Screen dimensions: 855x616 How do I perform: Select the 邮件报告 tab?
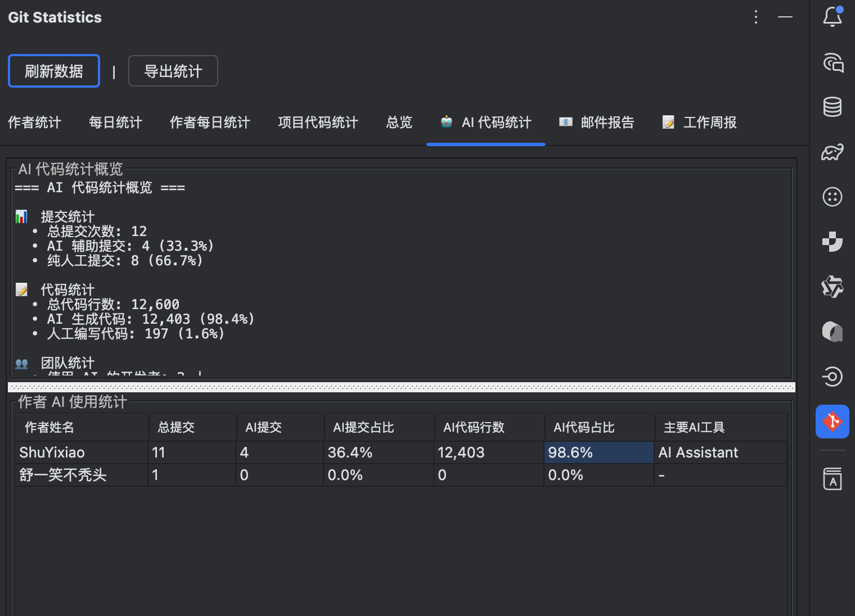(597, 123)
